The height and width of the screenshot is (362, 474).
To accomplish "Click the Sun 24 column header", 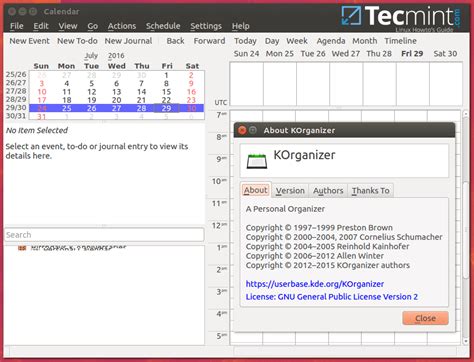I will pyautogui.click(x=246, y=54).
